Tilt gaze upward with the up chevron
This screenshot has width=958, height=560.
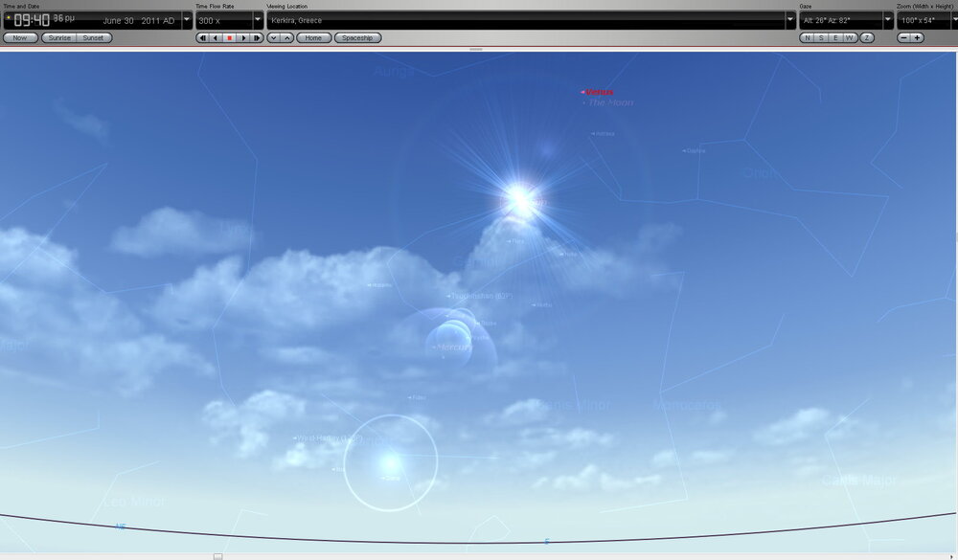coord(288,37)
